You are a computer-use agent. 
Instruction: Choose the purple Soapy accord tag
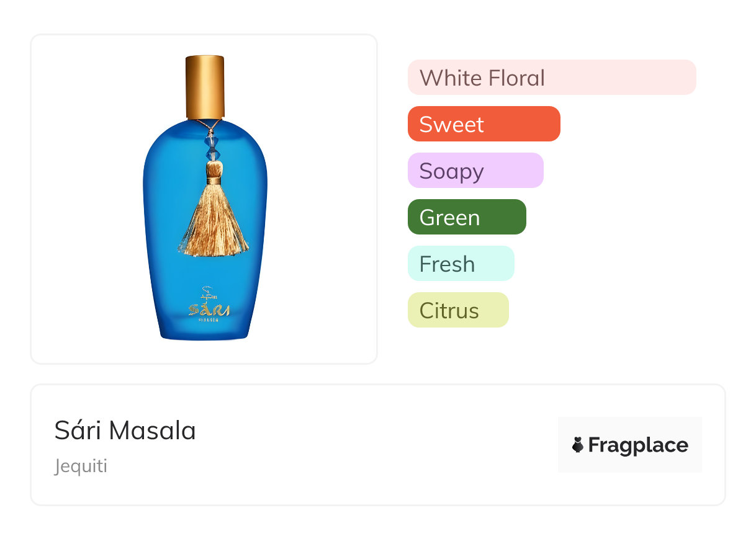click(475, 171)
